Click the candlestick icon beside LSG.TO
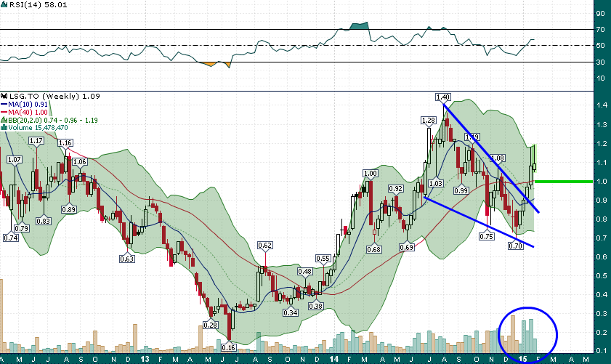Image resolution: width=611 pixels, height=364 pixels. tap(4, 96)
